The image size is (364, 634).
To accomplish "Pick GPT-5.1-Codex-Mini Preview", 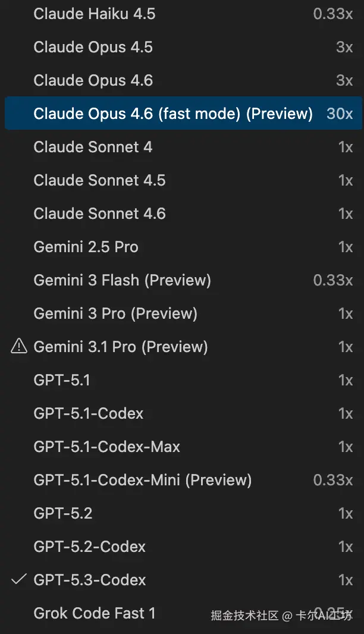I will point(143,480).
